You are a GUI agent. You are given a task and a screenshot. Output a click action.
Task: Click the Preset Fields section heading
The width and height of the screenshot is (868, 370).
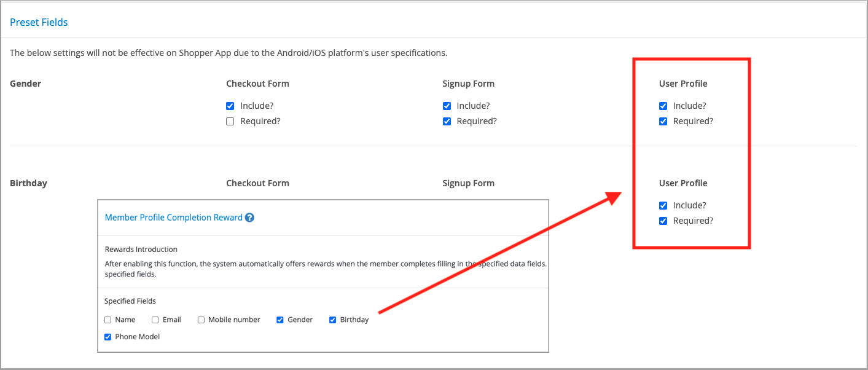39,22
